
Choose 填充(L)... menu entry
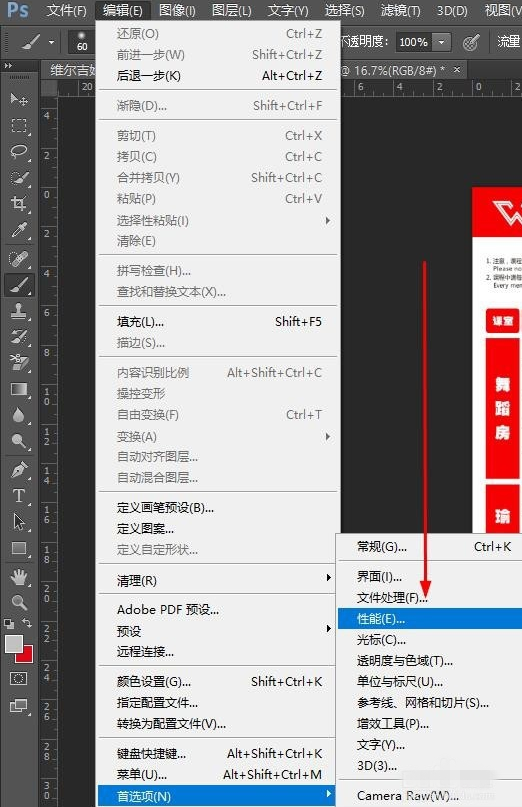[218, 322]
